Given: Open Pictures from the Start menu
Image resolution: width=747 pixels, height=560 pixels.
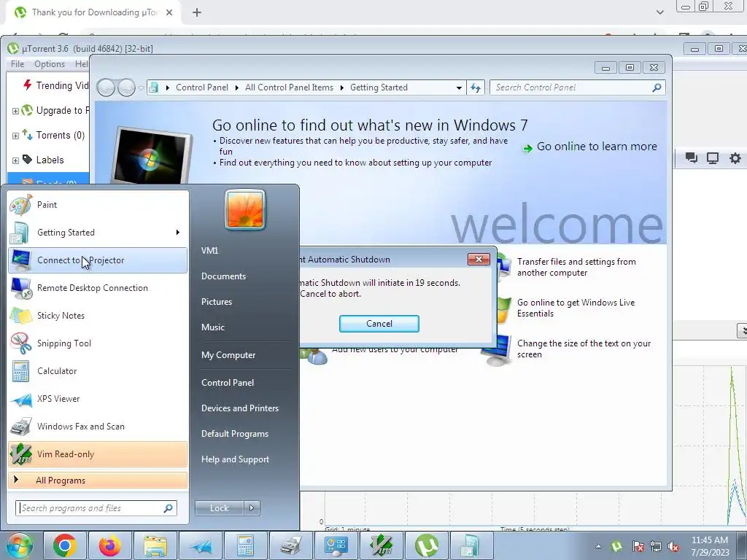Looking at the screenshot, I should coord(216,302).
